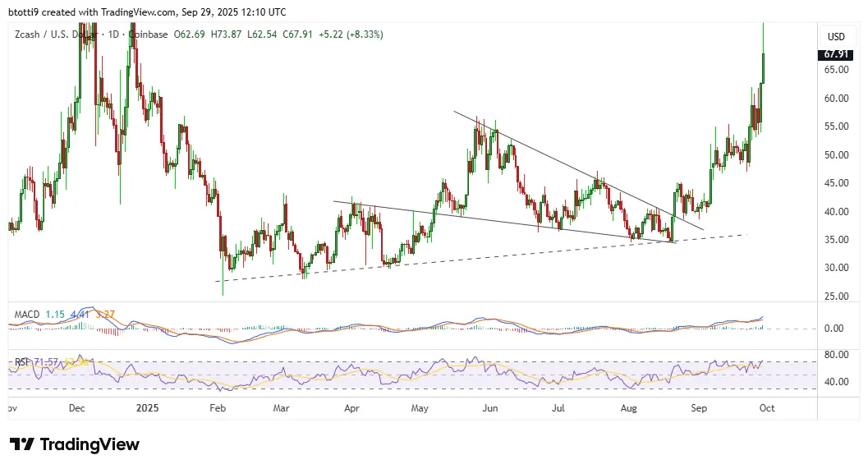Click the 25.00 level on price scale

pos(837,296)
